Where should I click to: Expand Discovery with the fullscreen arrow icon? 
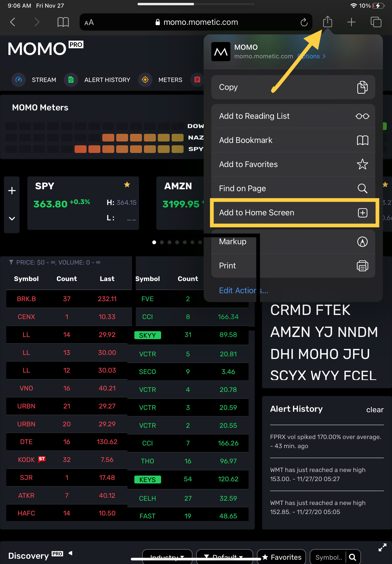coord(382,547)
